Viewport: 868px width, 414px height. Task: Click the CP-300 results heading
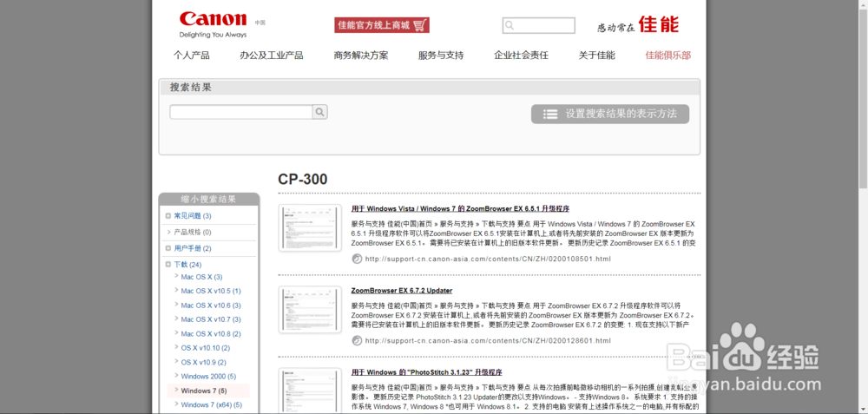(x=303, y=180)
